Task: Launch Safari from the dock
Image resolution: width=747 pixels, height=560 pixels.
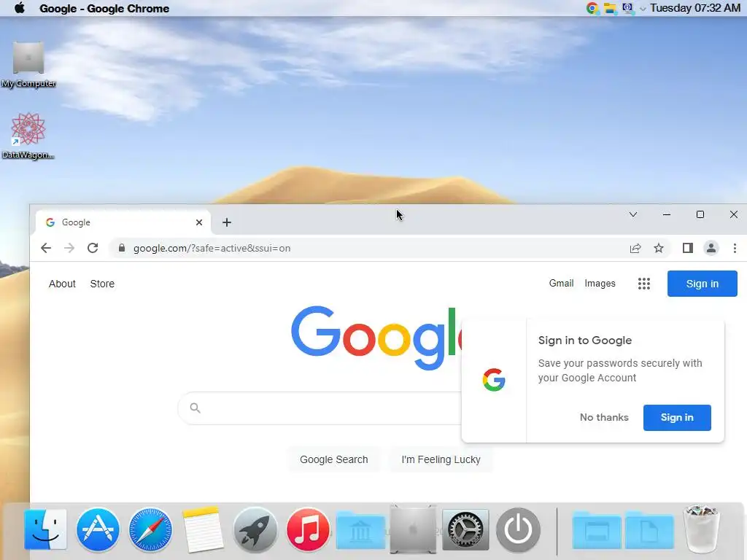Action: tap(150, 529)
